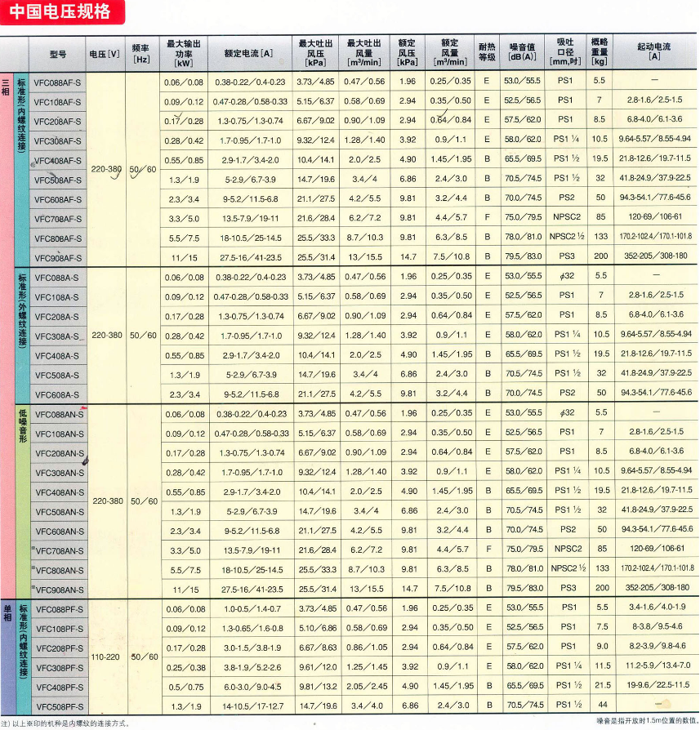Click the 电压[V] column header

tap(105, 54)
